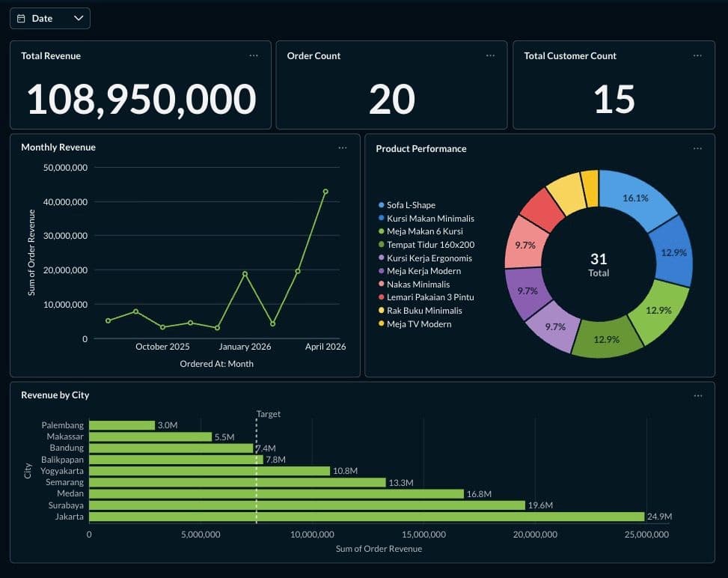Open the Date filter dropdown
Image resolution: width=728 pixels, height=578 pixels.
coord(49,19)
